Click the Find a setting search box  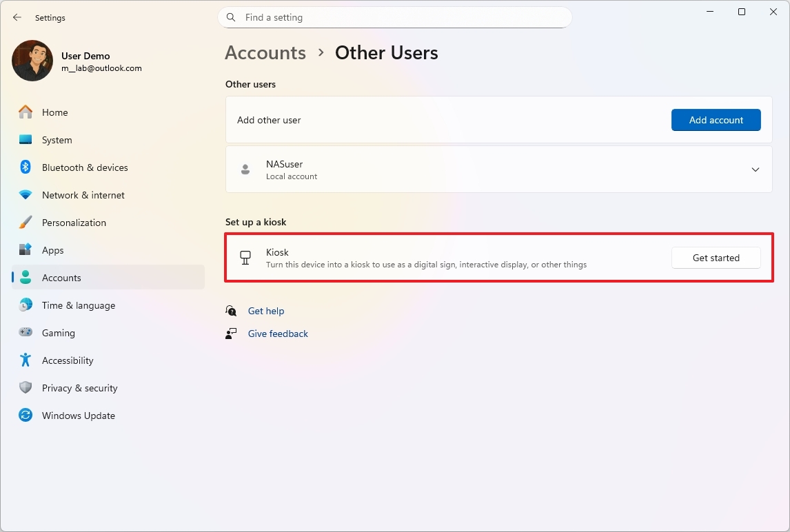tap(400, 17)
